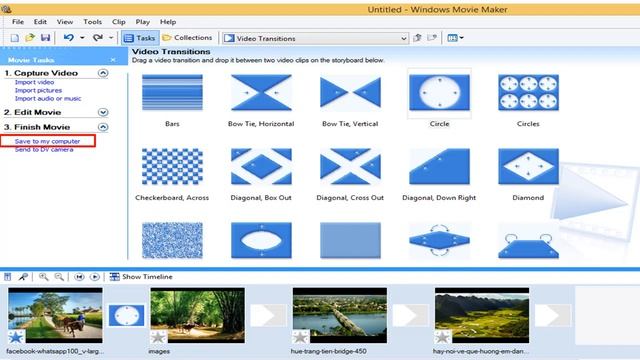
Task: Redo the last action
Action: click(98, 38)
